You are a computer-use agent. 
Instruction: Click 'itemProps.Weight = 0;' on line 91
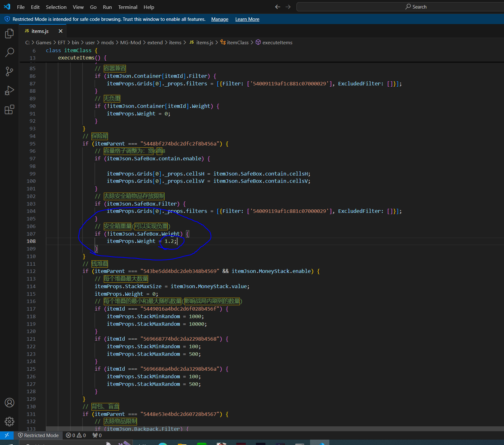point(139,114)
